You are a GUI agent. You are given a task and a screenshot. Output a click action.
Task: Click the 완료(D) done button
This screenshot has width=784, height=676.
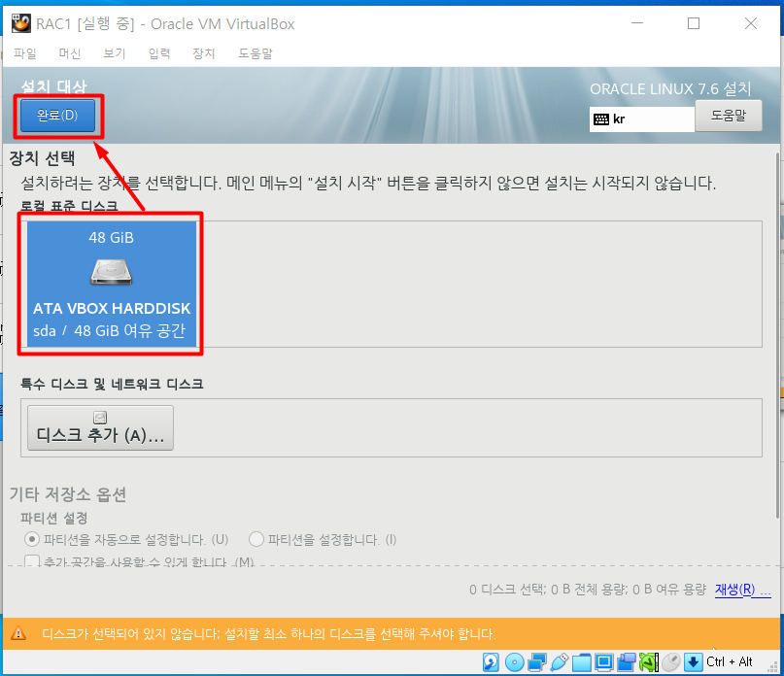pyautogui.click(x=57, y=116)
